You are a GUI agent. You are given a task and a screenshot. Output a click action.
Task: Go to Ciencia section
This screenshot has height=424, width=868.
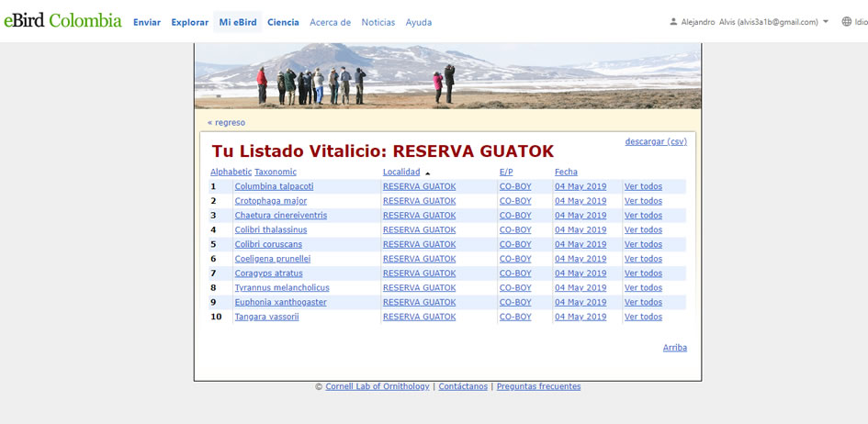pos(283,22)
